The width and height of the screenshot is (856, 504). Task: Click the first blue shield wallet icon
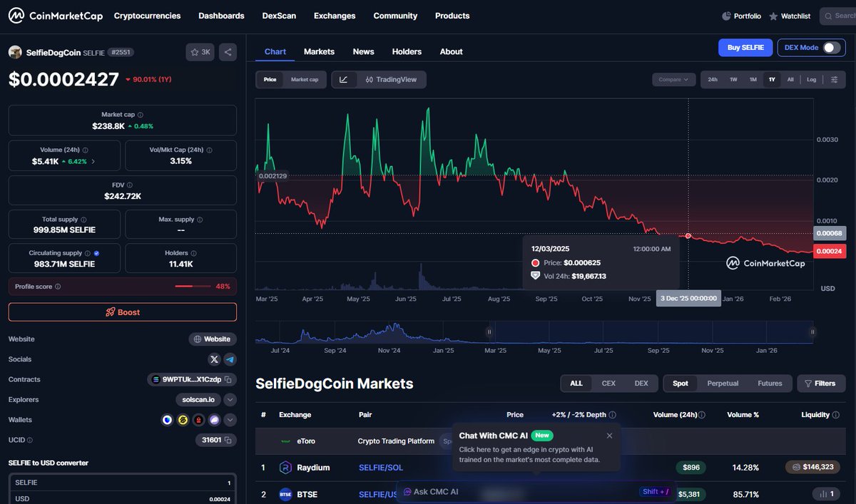(168, 420)
